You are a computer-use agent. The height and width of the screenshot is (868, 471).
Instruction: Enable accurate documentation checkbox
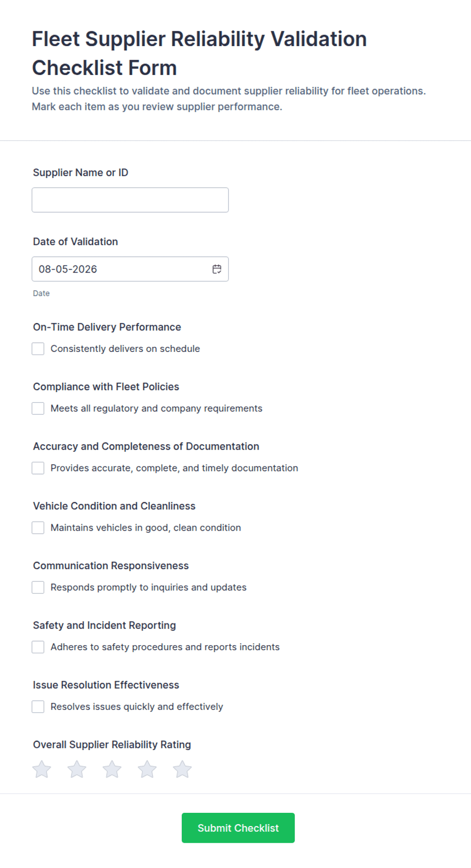point(38,468)
